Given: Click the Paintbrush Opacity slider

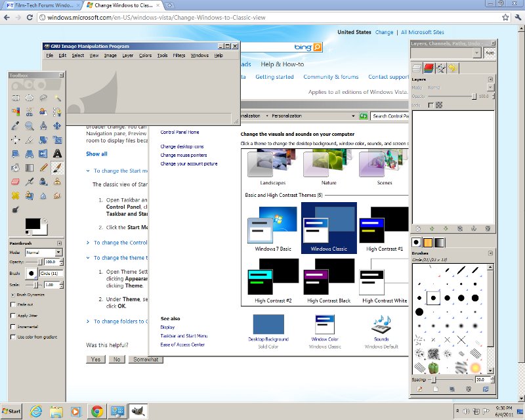Looking at the screenshot, I should (x=35, y=262).
